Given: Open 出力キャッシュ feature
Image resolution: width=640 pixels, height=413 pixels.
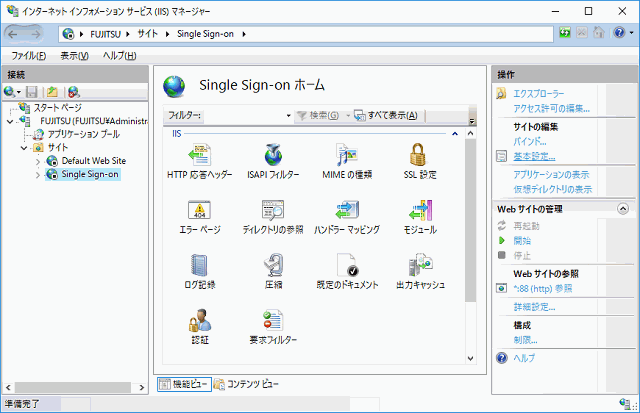Looking at the screenshot, I should (x=420, y=271).
